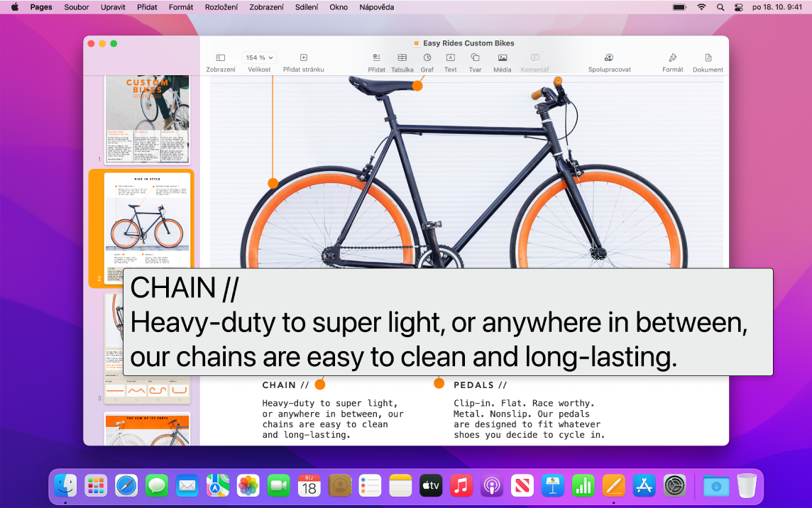Viewport: 812px width, 508px height.
Task: Open Spotlight search from the menu bar
Action: pos(720,7)
